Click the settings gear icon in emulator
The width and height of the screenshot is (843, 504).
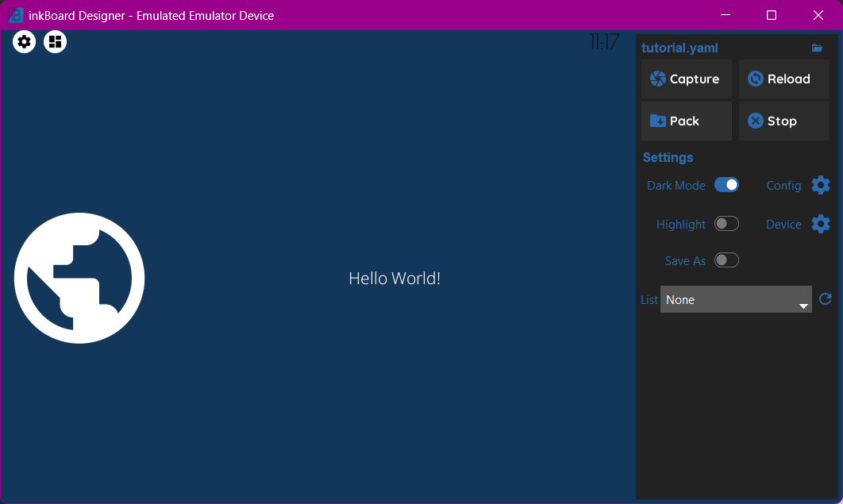click(24, 42)
